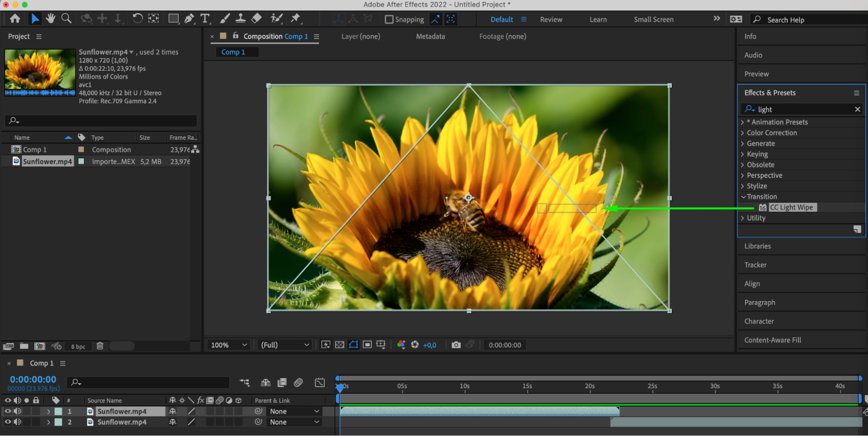Enable the Snapping checkbox
This screenshot has height=436, width=868.
pyautogui.click(x=389, y=20)
